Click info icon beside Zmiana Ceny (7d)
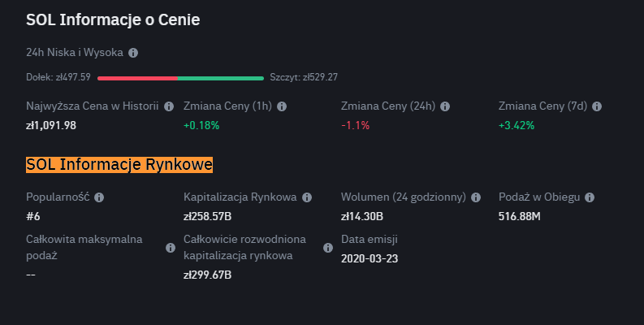This screenshot has height=325, width=644. [597, 106]
